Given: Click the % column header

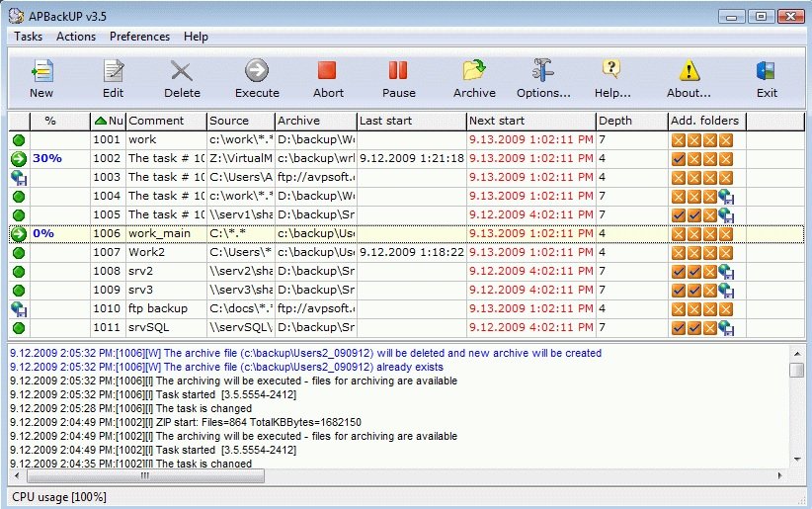Looking at the screenshot, I should coord(60,121).
